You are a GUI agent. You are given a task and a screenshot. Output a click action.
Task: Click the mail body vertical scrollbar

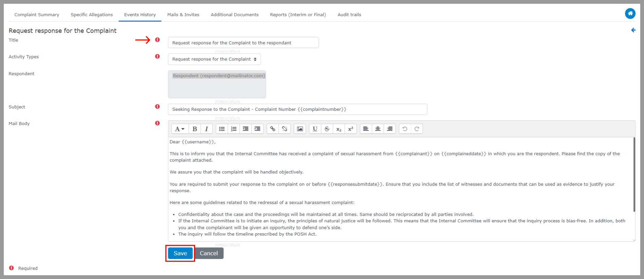pyautogui.click(x=634, y=175)
